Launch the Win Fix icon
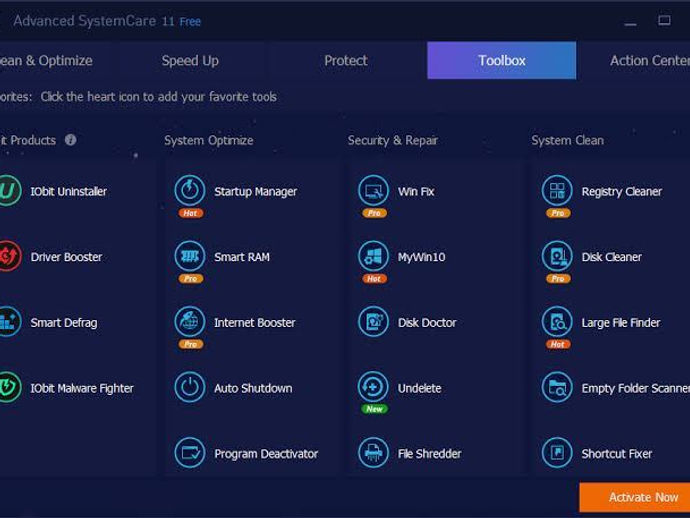The width and height of the screenshot is (690, 518). [373, 191]
